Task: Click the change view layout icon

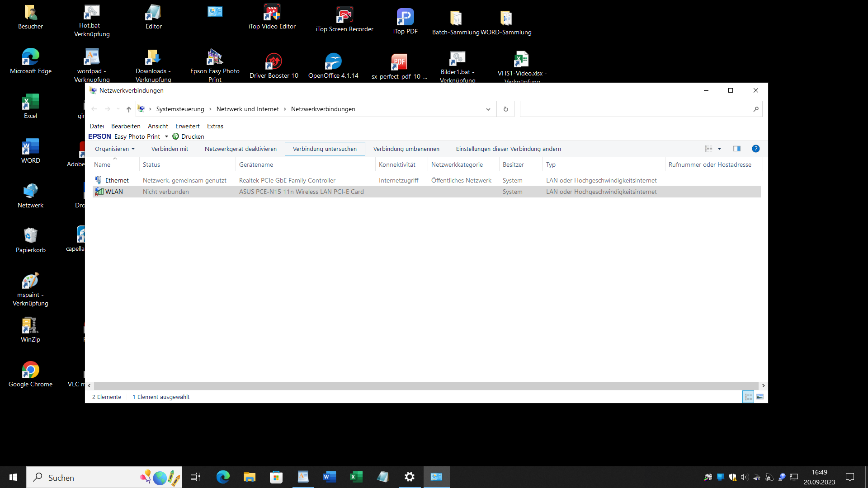Action: pos(708,149)
